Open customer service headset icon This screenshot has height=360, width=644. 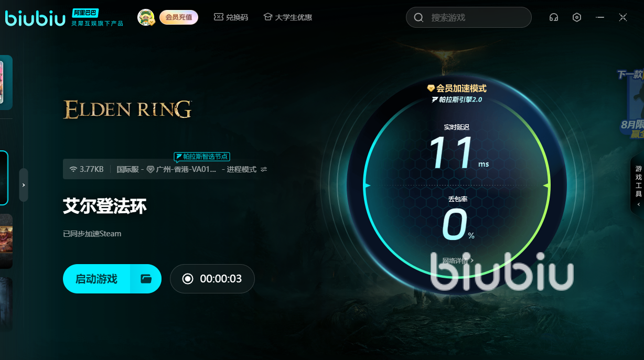tap(553, 17)
